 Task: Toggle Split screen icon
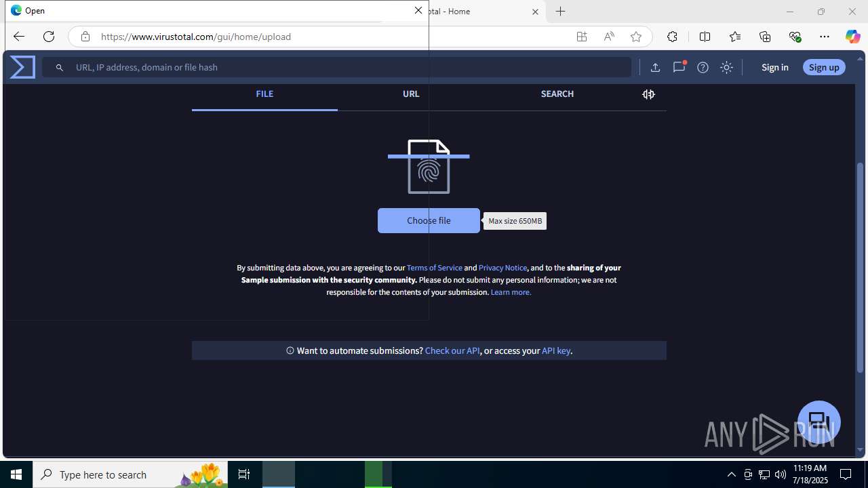point(705,37)
